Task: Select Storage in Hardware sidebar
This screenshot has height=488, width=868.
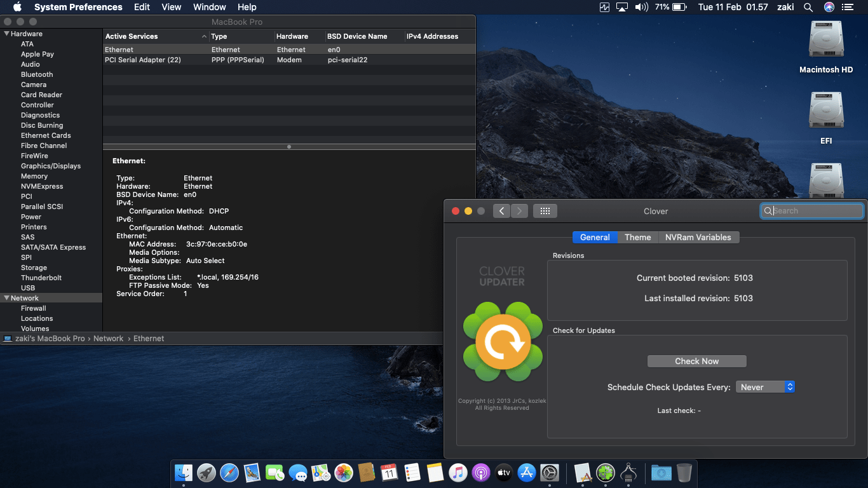Action: (x=34, y=268)
